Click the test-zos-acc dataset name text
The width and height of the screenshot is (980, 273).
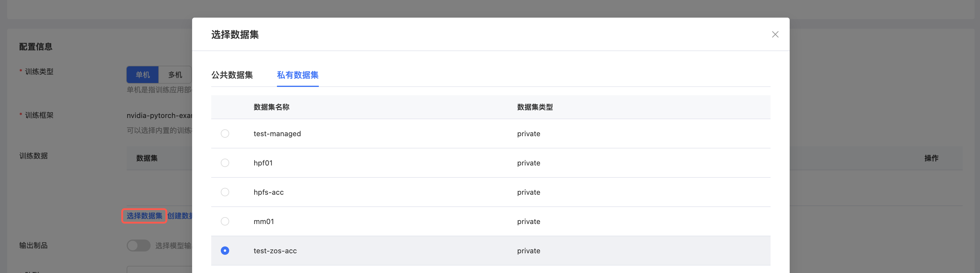pyautogui.click(x=275, y=251)
